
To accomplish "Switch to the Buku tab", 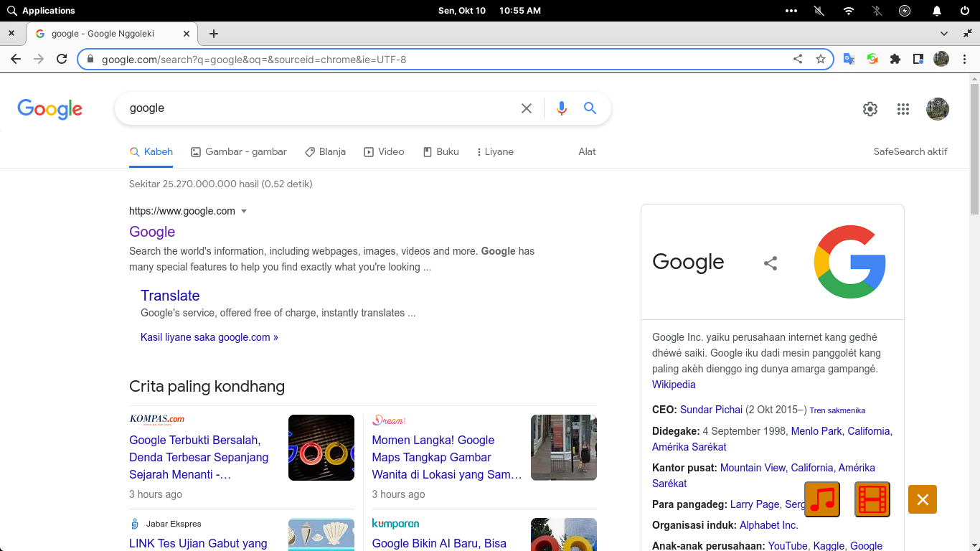I will tap(440, 152).
